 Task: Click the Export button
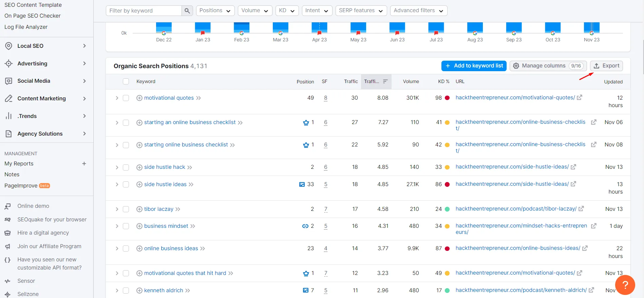pos(606,66)
